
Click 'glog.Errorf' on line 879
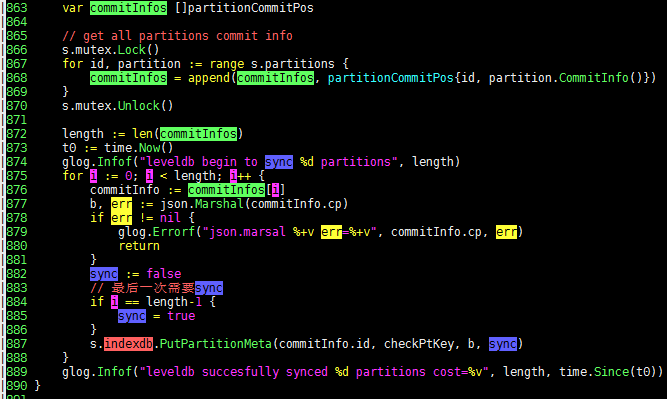click(157, 232)
